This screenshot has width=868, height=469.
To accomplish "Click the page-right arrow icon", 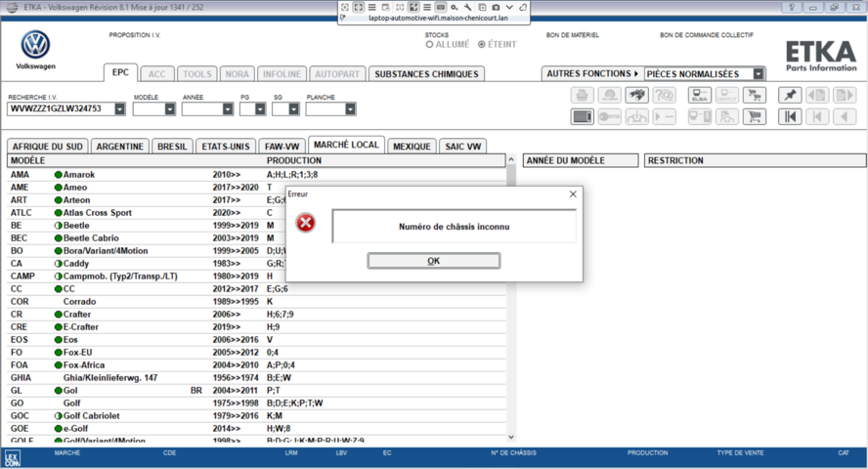I will pos(845,95).
